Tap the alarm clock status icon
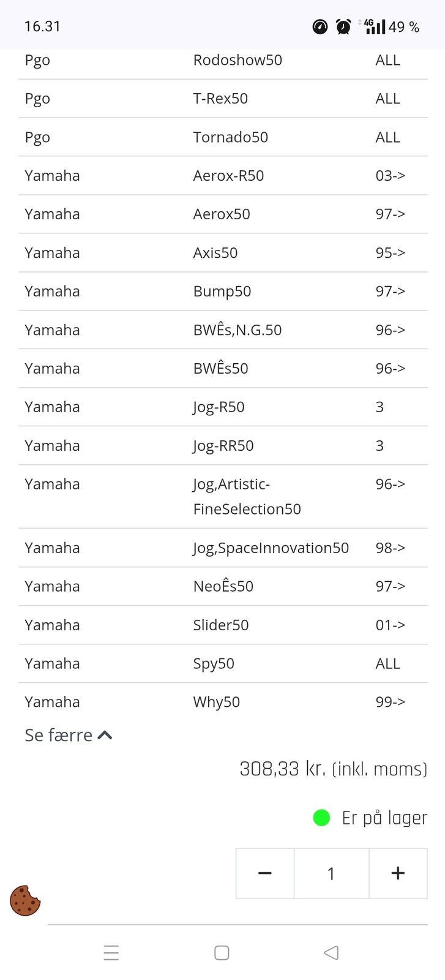This screenshot has width=445, height=980. [x=343, y=27]
